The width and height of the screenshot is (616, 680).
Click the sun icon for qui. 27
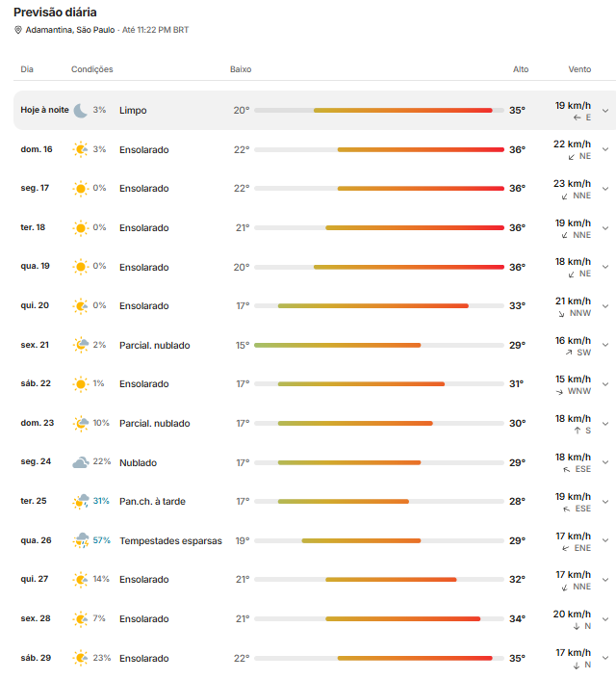pyautogui.click(x=80, y=580)
